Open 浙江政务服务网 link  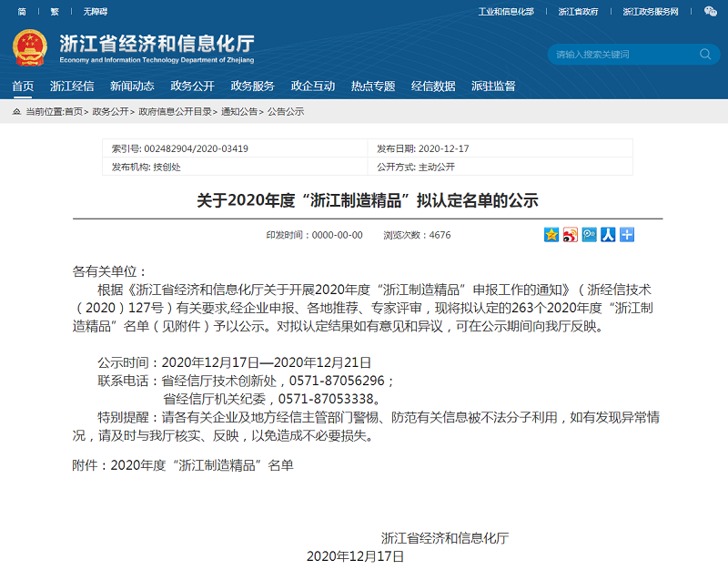pos(651,12)
